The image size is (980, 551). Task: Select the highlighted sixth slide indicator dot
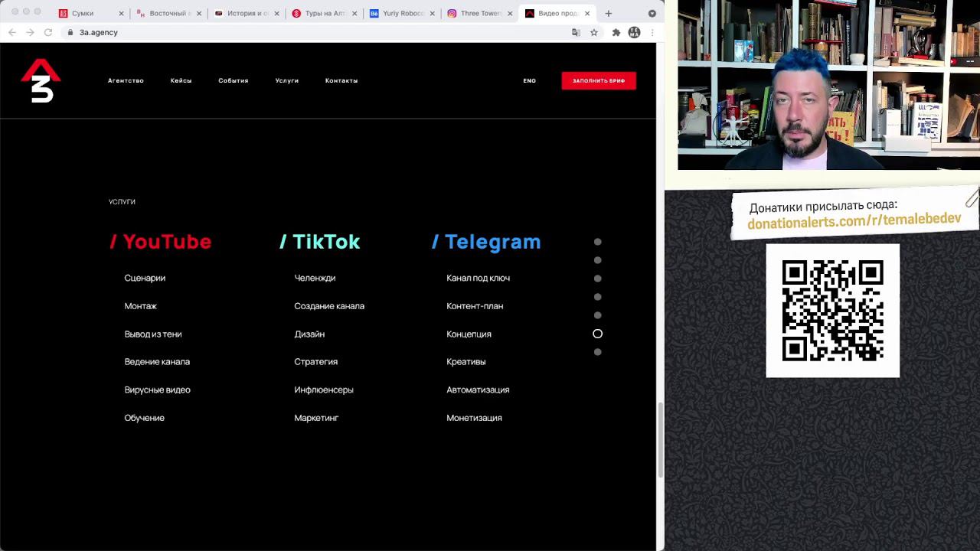[598, 334]
